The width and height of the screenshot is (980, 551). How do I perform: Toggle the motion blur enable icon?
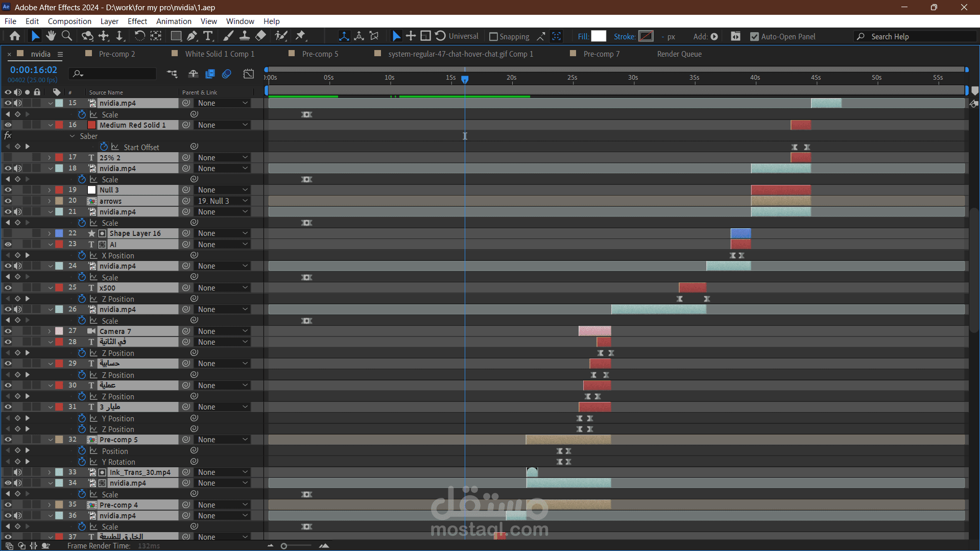click(227, 74)
